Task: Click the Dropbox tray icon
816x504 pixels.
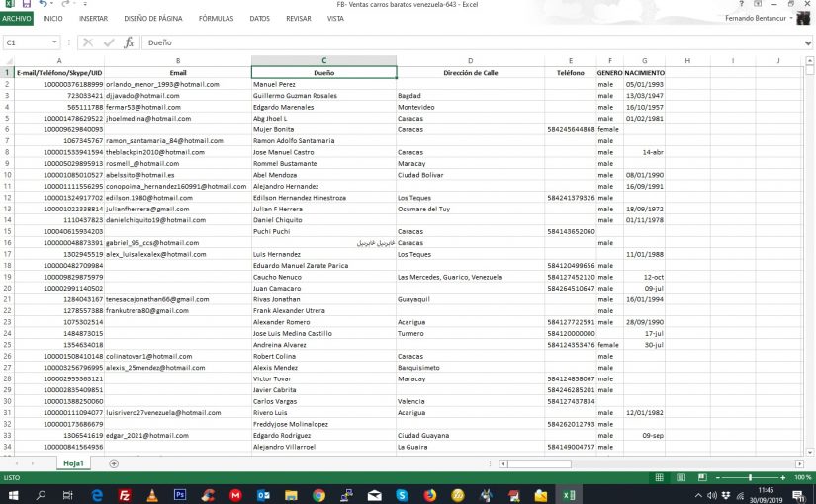Action: pos(726,495)
